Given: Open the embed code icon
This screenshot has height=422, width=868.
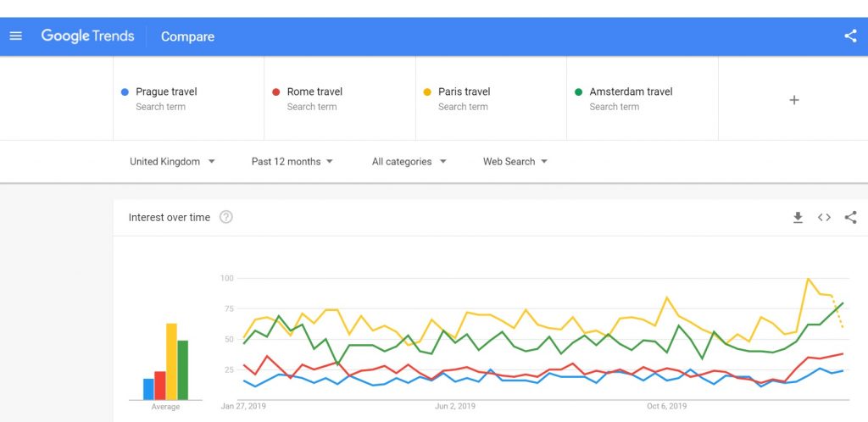Looking at the screenshot, I should (x=824, y=218).
